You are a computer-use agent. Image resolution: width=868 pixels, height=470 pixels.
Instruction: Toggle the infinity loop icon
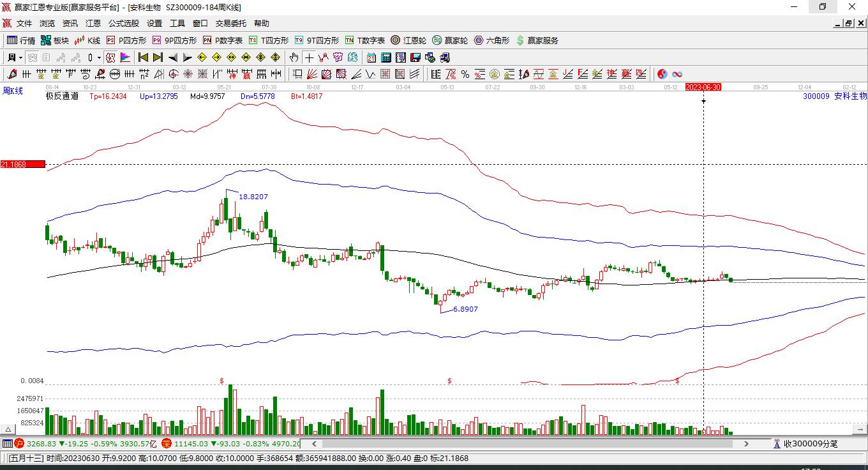(677, 74)
